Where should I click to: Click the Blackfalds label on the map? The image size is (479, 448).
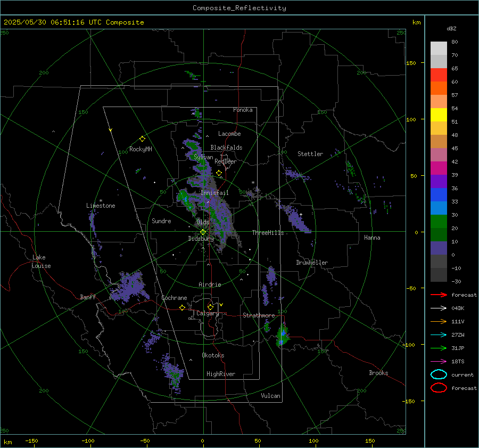tap(226, 148)
